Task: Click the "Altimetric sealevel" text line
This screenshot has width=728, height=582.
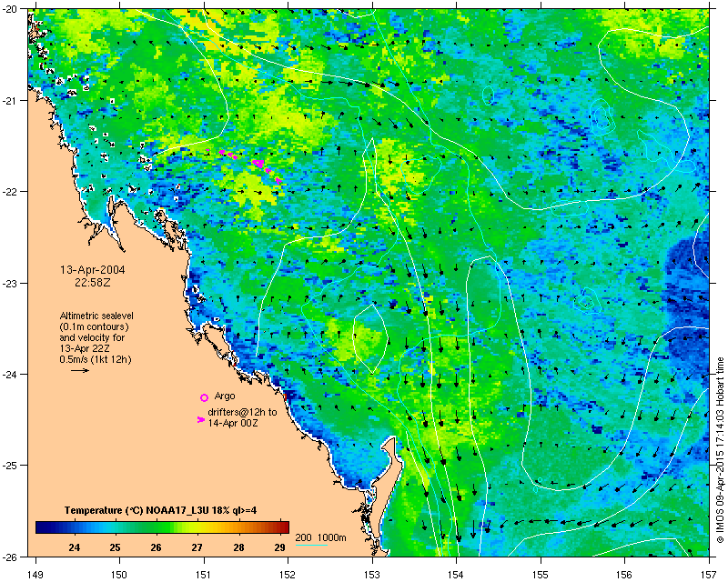Action: pyautogui.click(x=96, y=316)
